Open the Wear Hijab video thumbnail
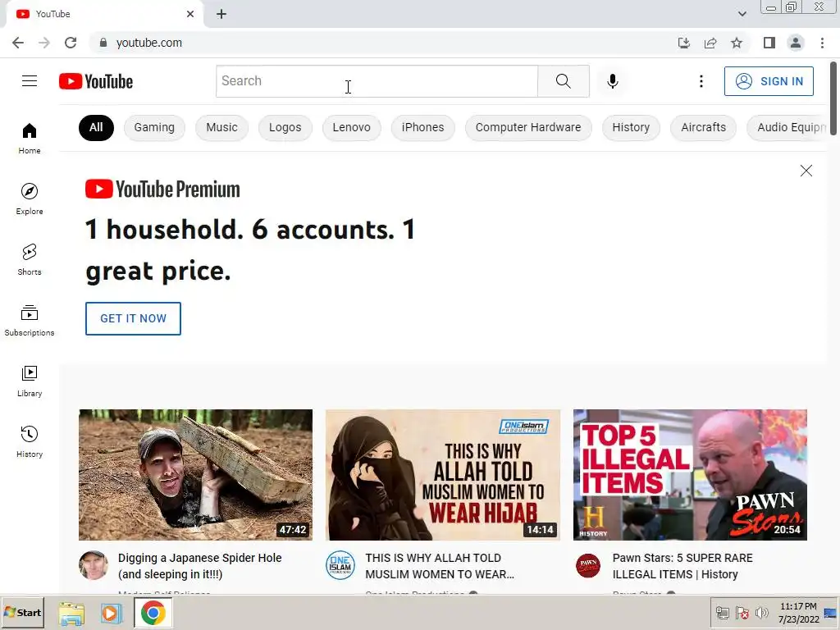The height and width of the screenshot is (630, 840). coord(442,475)
